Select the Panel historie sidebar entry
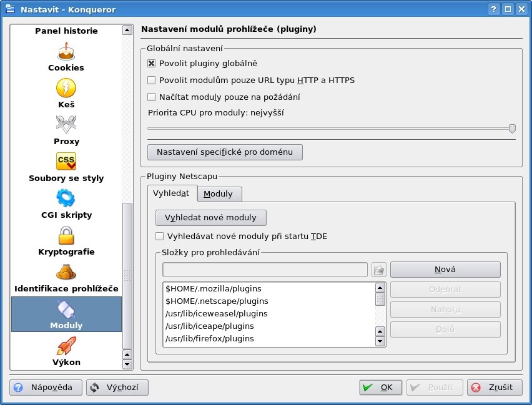Screen dimensions: 532x405 (66, 31)
